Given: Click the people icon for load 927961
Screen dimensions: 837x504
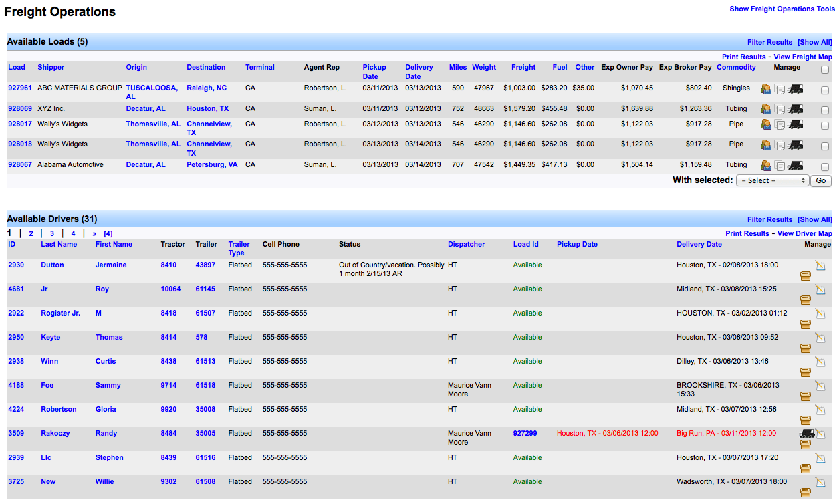Looking at the screenshot, I should coord(766,89).
